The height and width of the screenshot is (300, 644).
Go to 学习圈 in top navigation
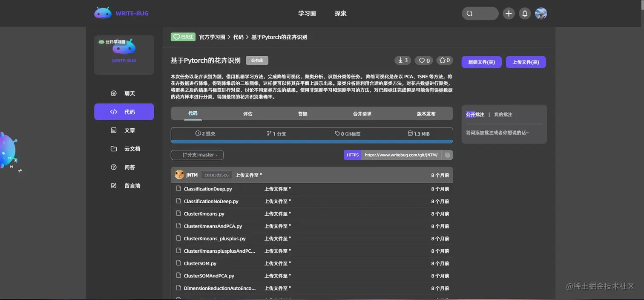pos(307,14)
